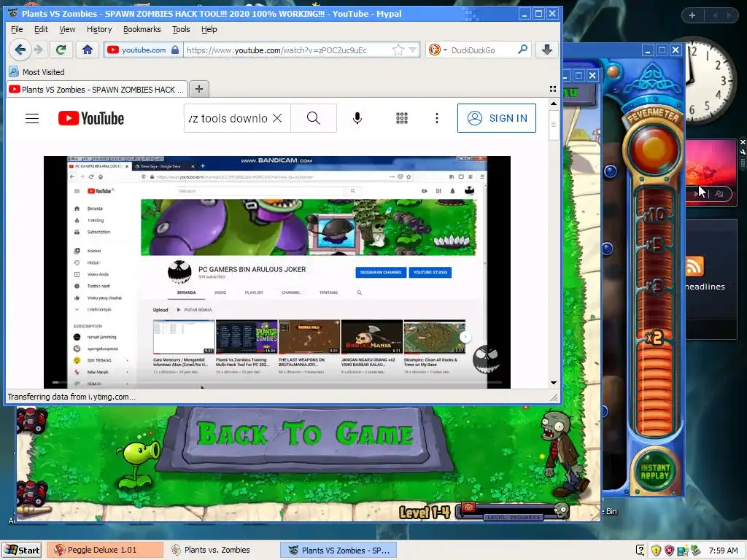Click the page scrollbar down arrow
Screen dimensions: 747x560
(554, 382)
